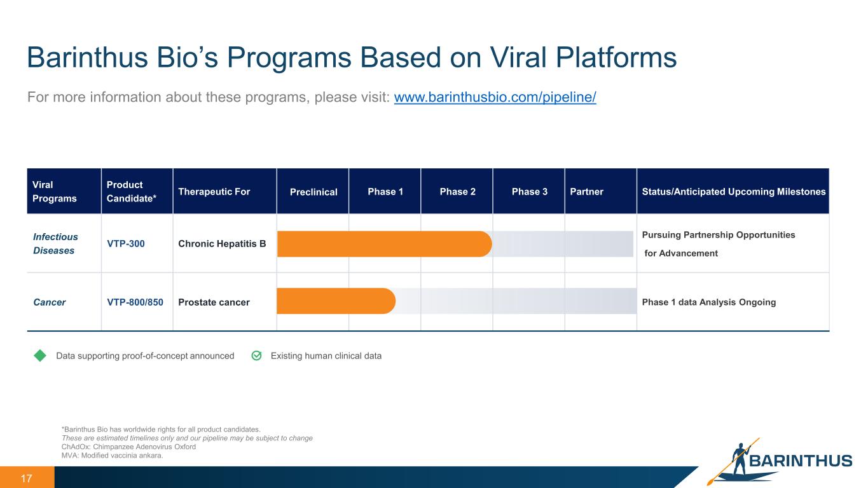Click the Infectious Diseases program label
Viewport: 868px width, 488px height.
click(55, 243)
